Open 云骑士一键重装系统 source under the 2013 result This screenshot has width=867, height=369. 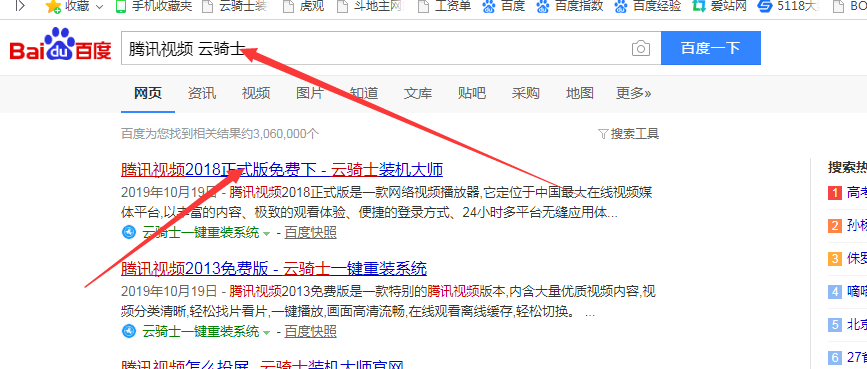coord(201,331)
